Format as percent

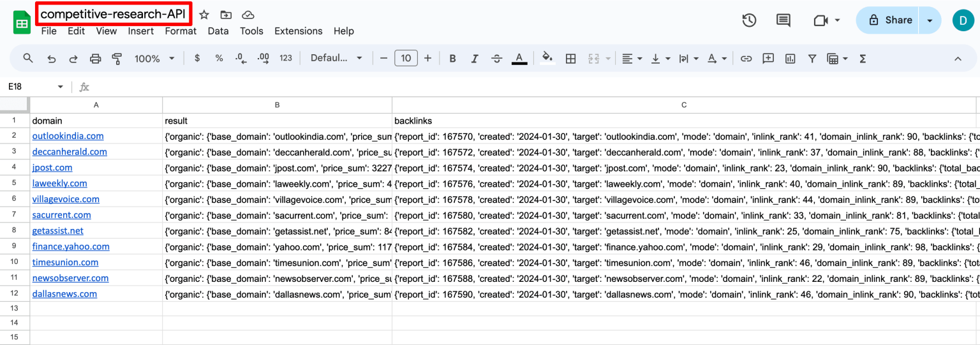coord(219,58)
